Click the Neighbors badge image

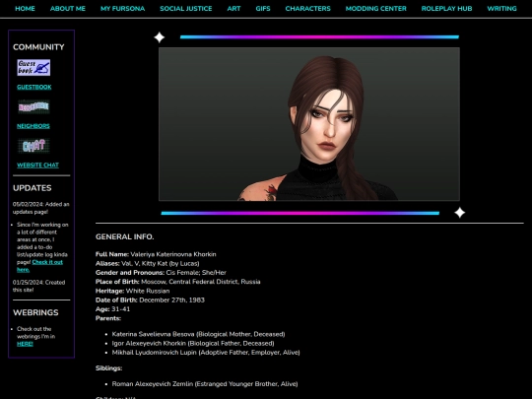[33, 106]
